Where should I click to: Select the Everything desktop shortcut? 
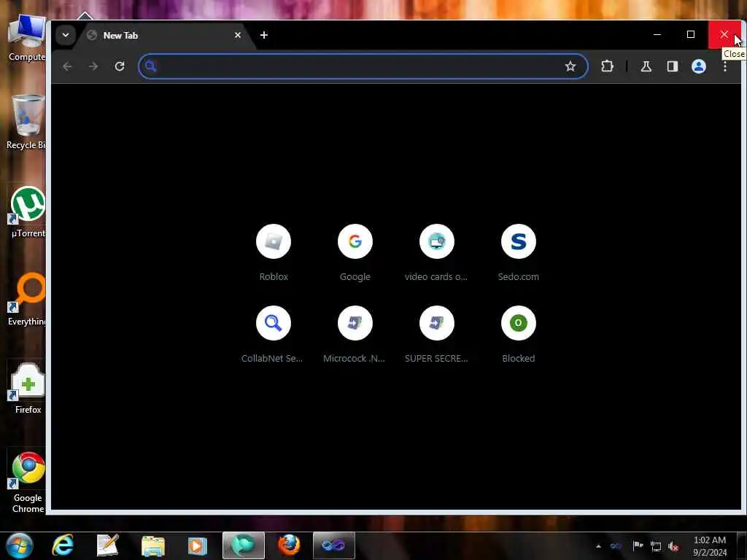click(x=28, y=300)
